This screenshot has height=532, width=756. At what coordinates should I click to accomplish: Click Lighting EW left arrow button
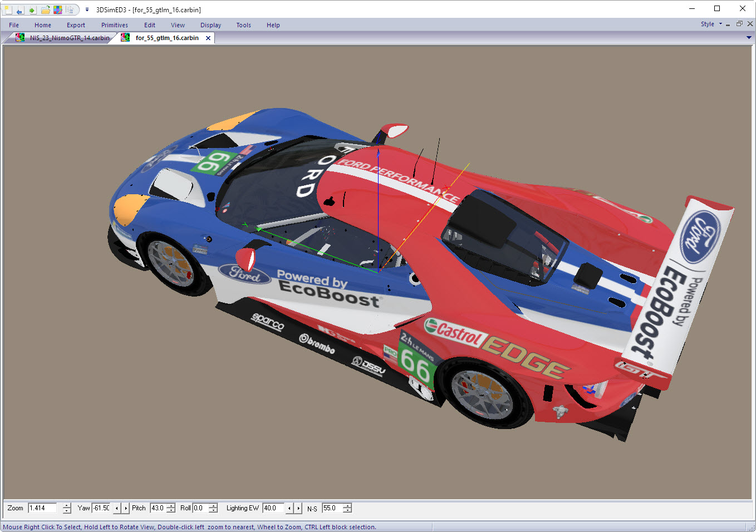(289, 508)
